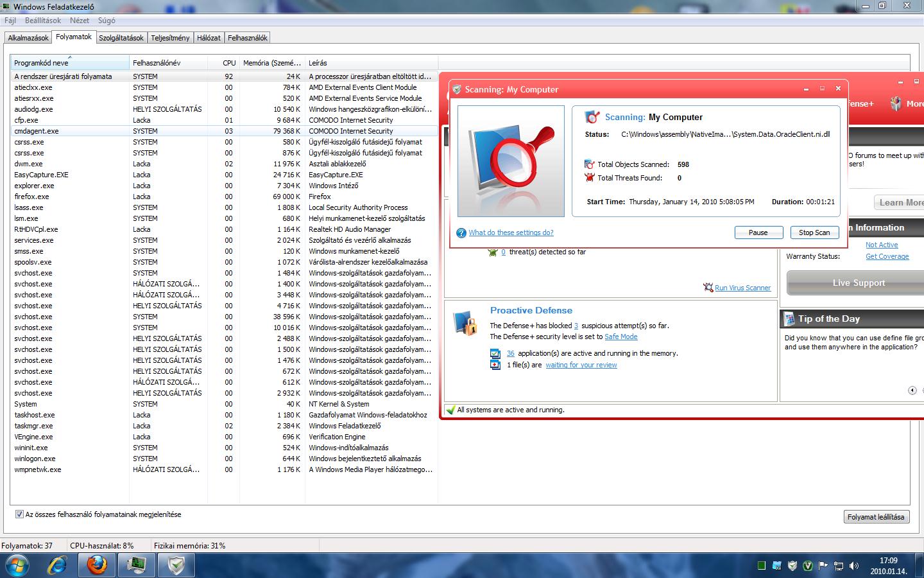Select the cfp.exe process row

click(x=224, y=120)
